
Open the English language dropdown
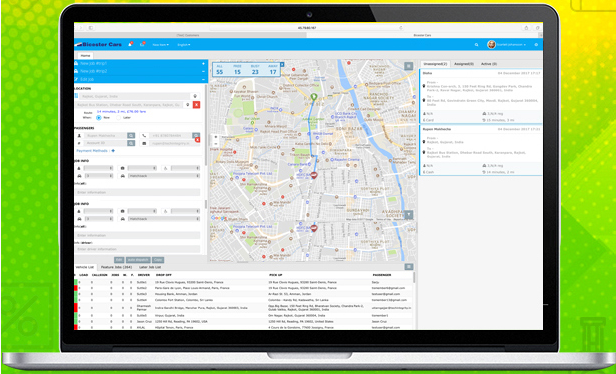pos(184,45)
